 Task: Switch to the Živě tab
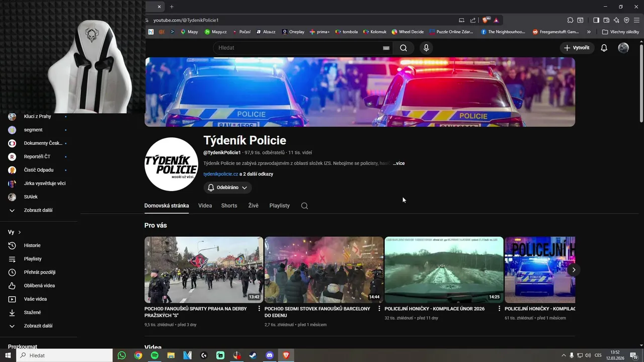click(x=253, y=206)
